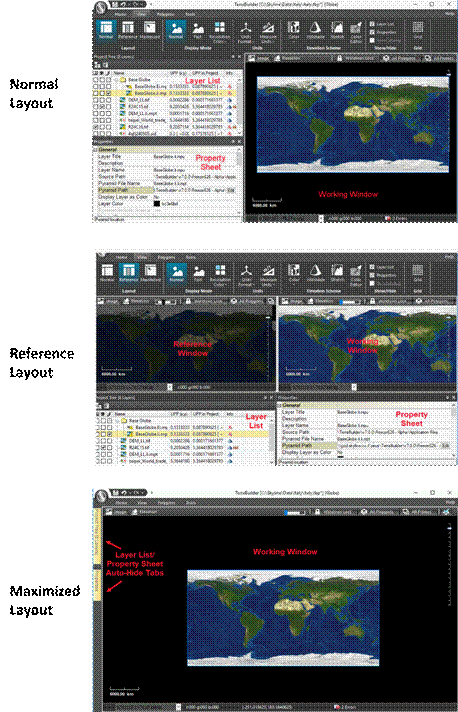Click the application orb button in the top screenshot

pyautogui.click(x=100, y=7)
